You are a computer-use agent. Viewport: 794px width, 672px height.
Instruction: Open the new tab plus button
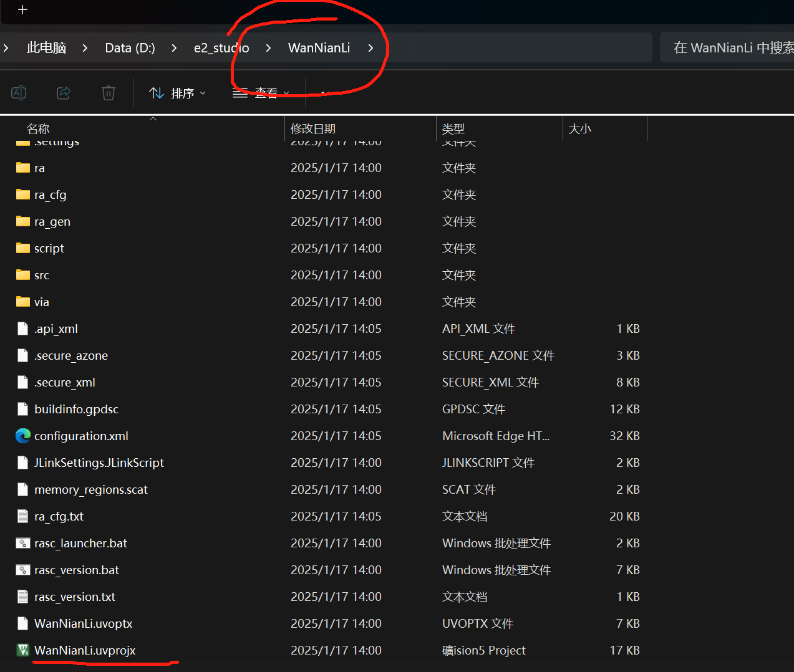click(x=22, y=9)
